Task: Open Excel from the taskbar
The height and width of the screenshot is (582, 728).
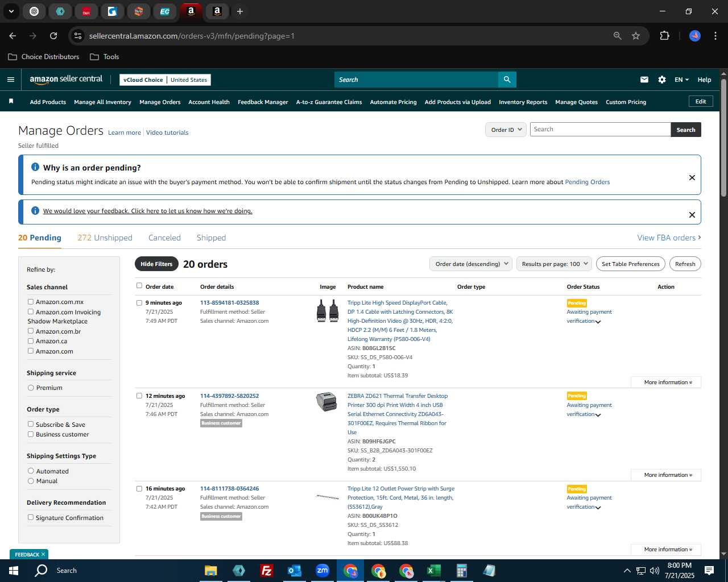Action: click(433, 571)
